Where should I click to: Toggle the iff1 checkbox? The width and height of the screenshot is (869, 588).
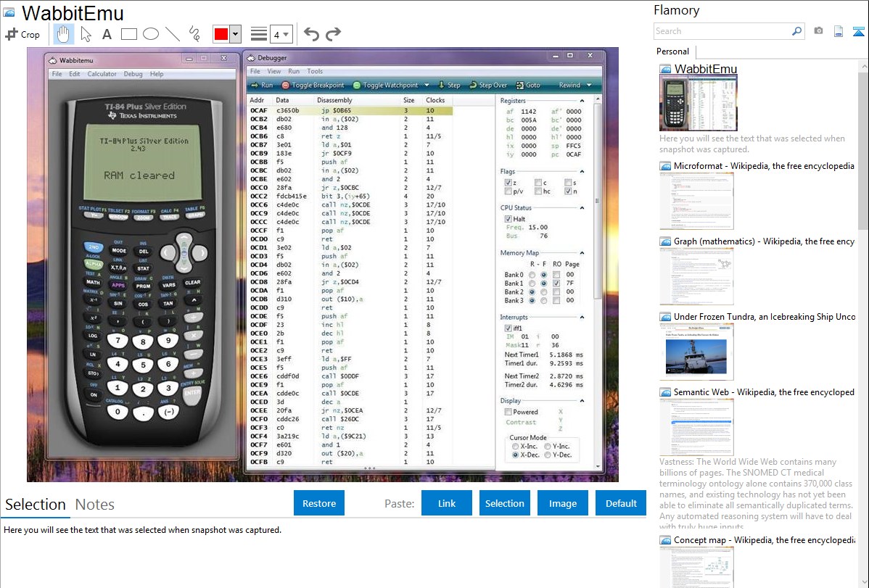coord(508,328)
